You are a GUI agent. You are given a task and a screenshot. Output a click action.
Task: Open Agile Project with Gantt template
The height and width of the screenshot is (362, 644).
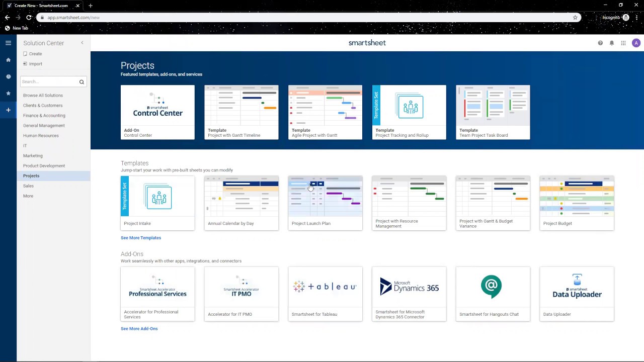click(x=325, y=112)
